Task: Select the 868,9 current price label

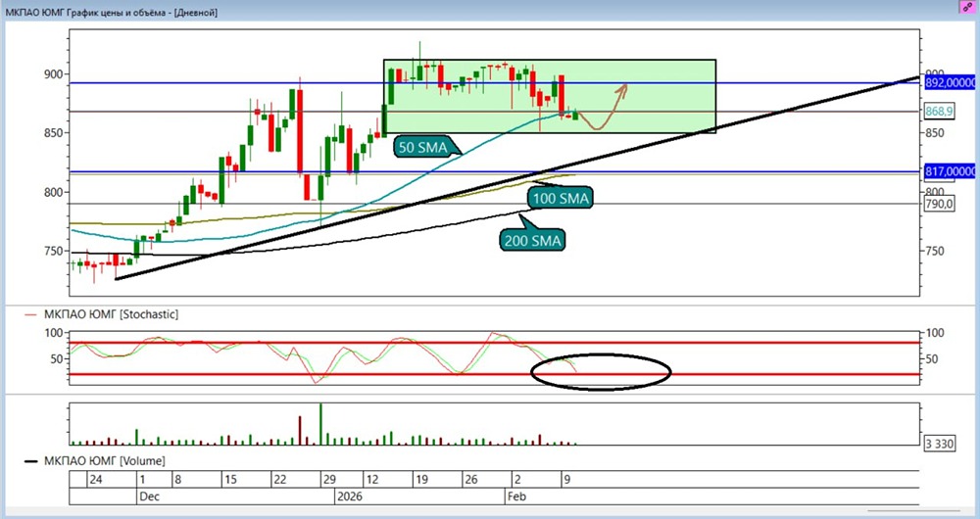Action: click(x=939, y=111)
